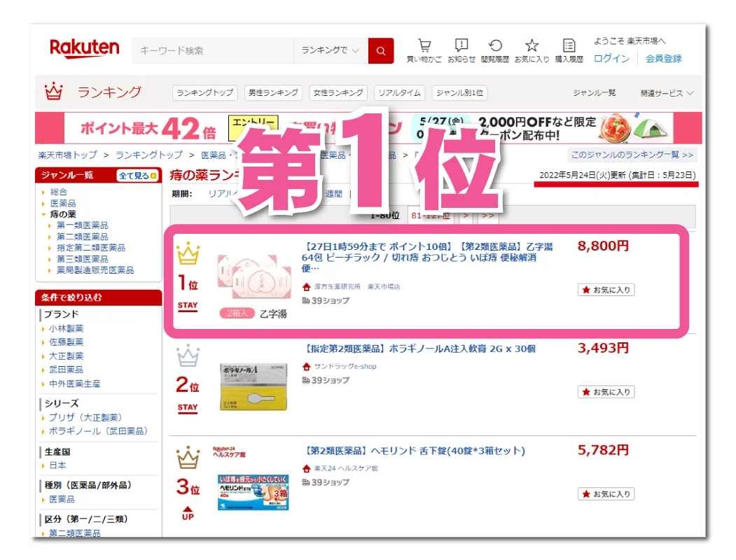The width and height of the screenshot is (736, 560).
Task: Open the リアルタイム tab
Action: pos(399,93)
